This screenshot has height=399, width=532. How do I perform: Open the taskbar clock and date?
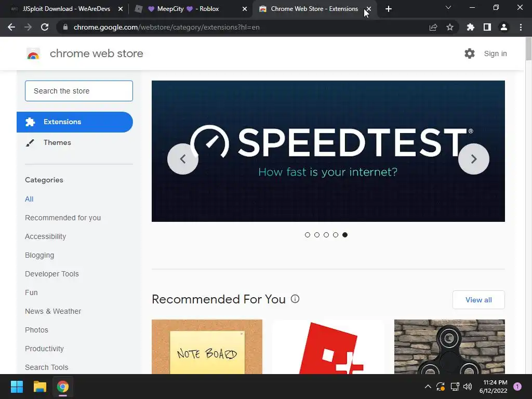coord(494,387)
